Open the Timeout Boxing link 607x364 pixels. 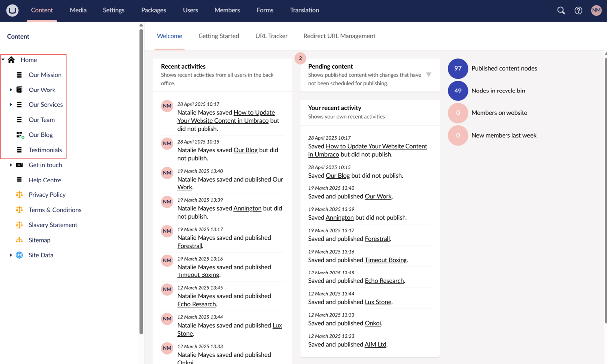[198, 274]
